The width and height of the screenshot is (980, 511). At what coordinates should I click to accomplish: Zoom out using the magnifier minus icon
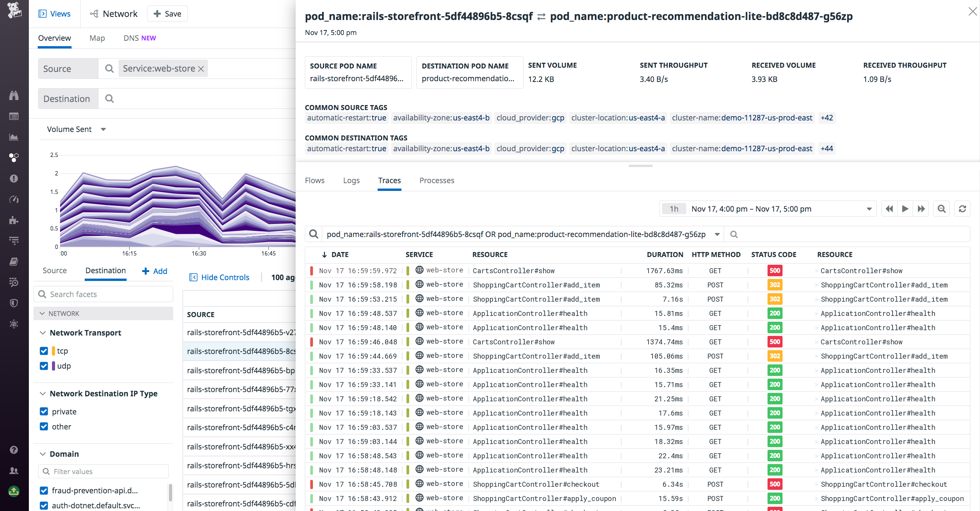click(x=942, y=209)
